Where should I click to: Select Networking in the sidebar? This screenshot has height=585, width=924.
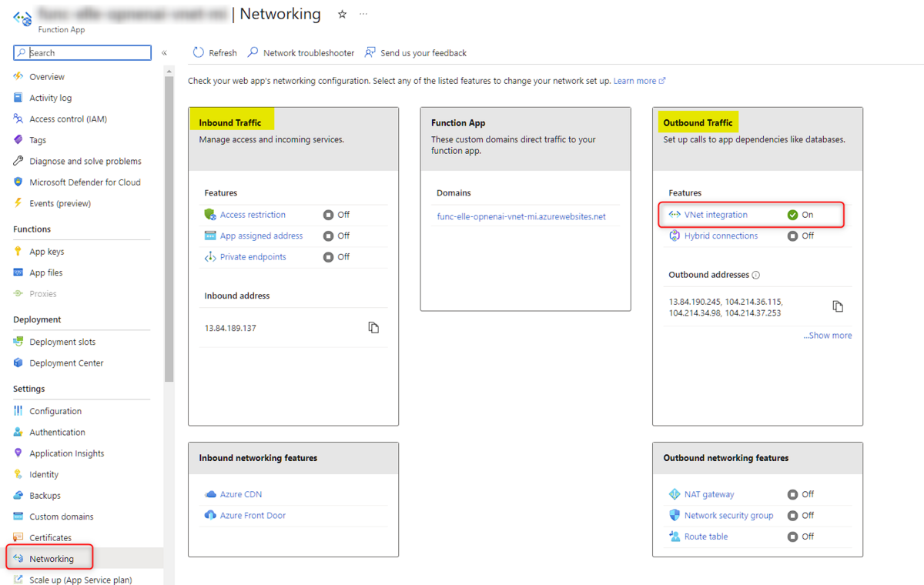pos(52,559)
